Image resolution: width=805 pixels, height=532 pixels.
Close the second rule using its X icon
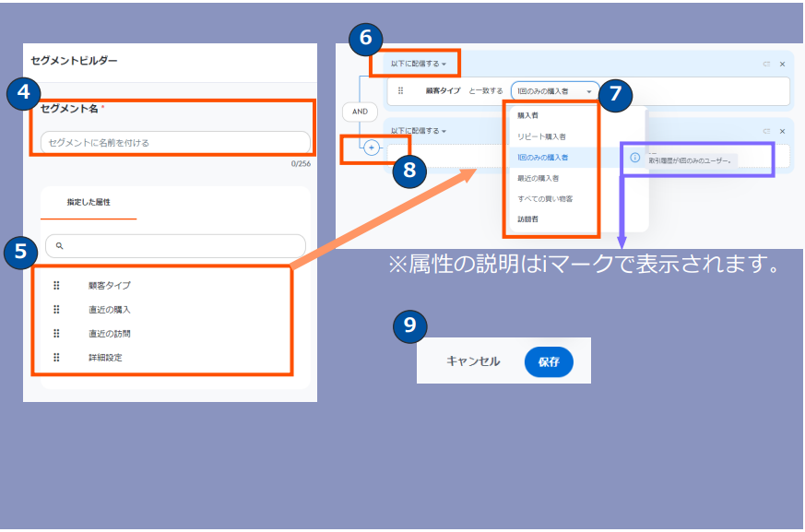tap(782, 132)
